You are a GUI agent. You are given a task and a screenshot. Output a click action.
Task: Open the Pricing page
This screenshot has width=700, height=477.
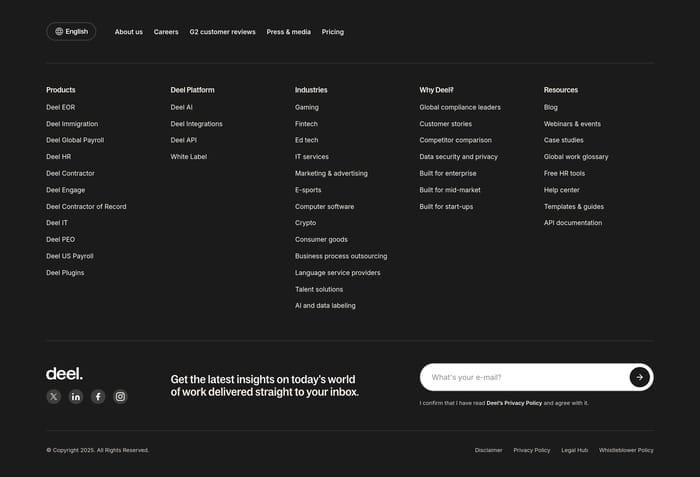[333, 32]
